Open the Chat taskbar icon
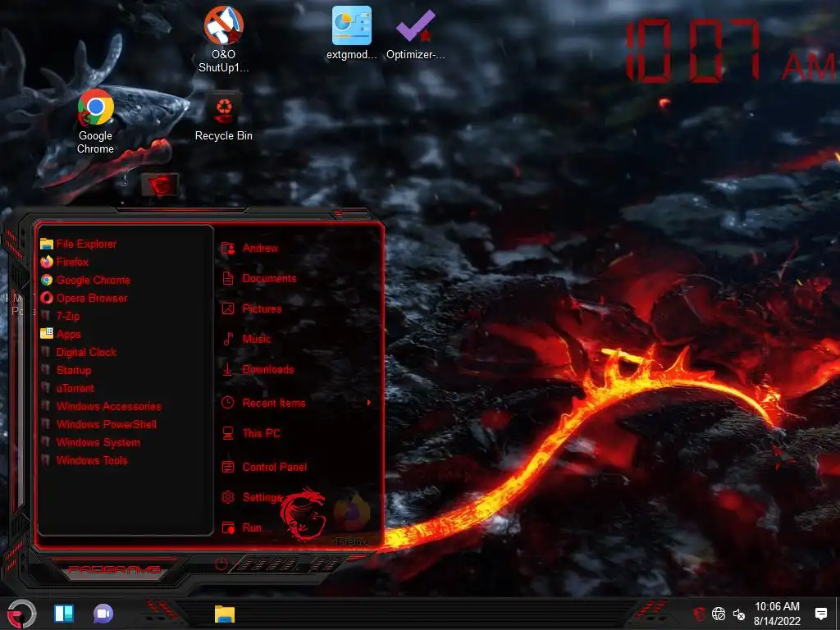This screenshot has width=840, height=630. (103, 614)
